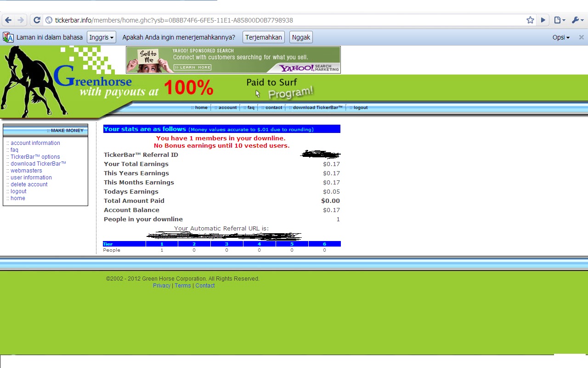This screenshot has height=368, width=588.
Task: Open user information sidebar link
Action: [x=31, y=178]
